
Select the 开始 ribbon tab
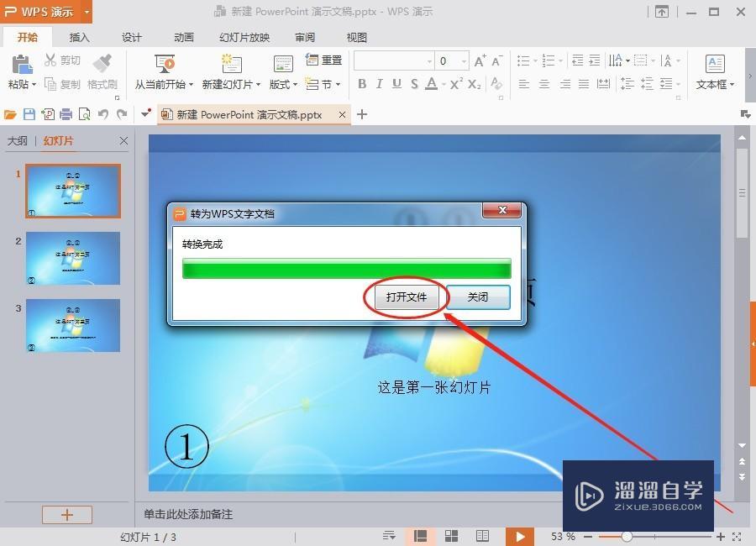click(x=28, y=37)
